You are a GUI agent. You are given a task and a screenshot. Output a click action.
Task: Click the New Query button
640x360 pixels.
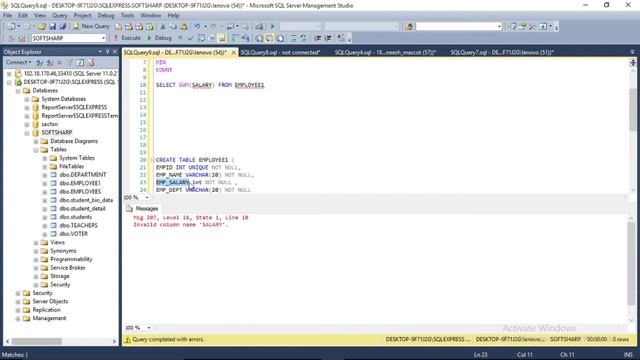[x=91, y=26]
